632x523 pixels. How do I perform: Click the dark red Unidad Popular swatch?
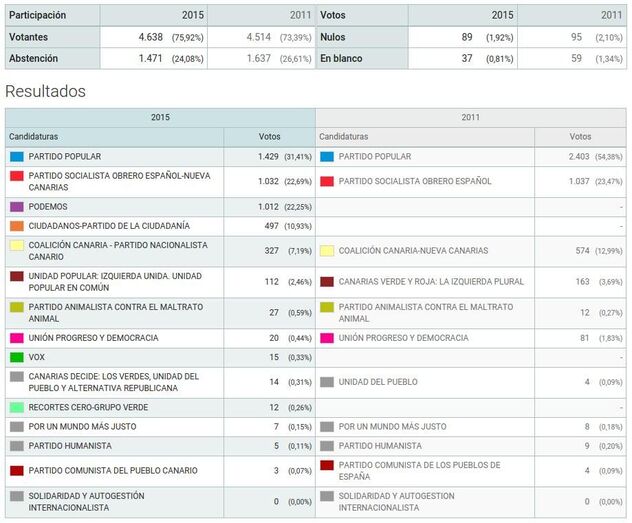pyautogui.click(x=16, y=277)
